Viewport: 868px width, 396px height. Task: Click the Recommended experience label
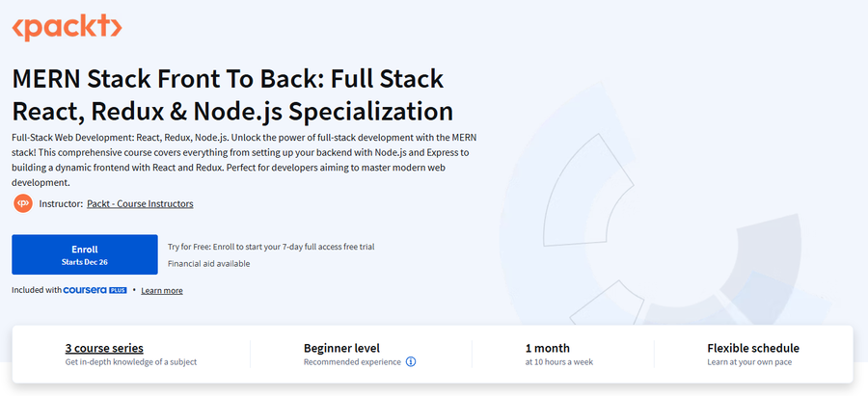352,362
